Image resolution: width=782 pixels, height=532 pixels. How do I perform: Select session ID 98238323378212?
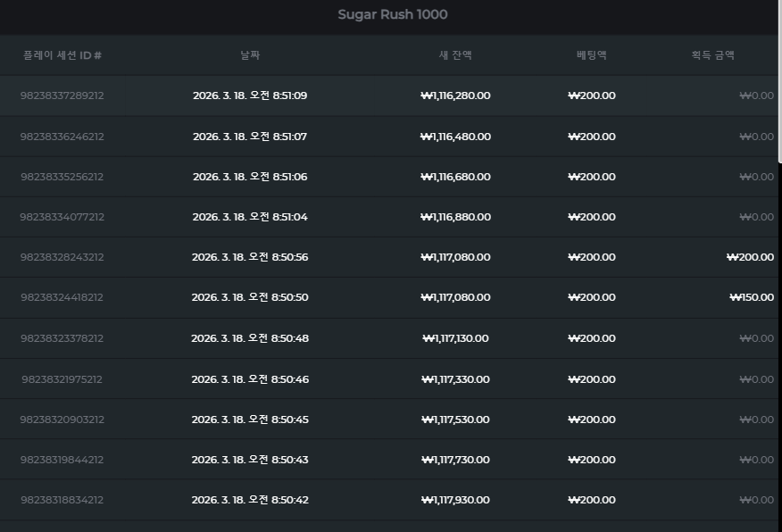coord(62,338)
